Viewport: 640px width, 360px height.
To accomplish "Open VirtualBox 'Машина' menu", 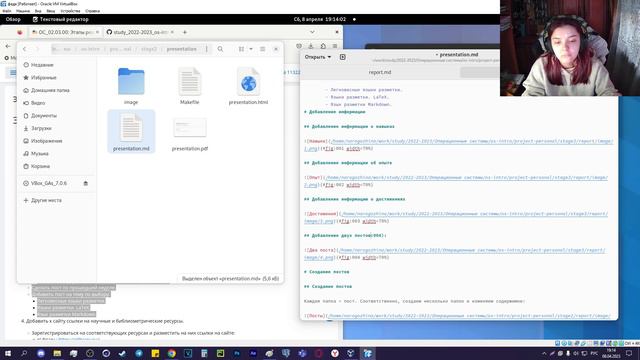I will pyautogui.click(x=23, y=11).
